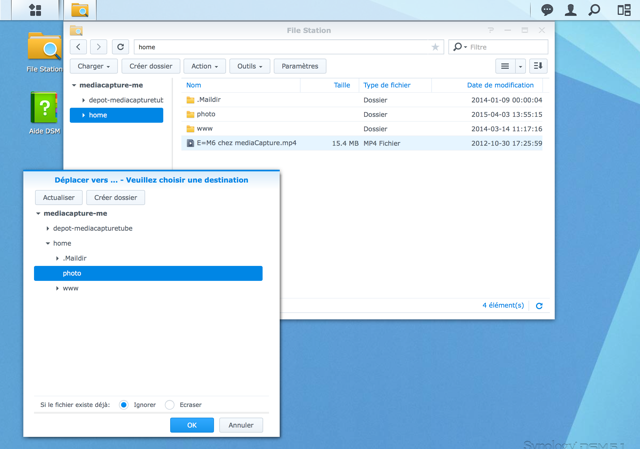Viewport: 640px width, 449px height.
Task: Select photo folder as destination
Action: [148, 273]
